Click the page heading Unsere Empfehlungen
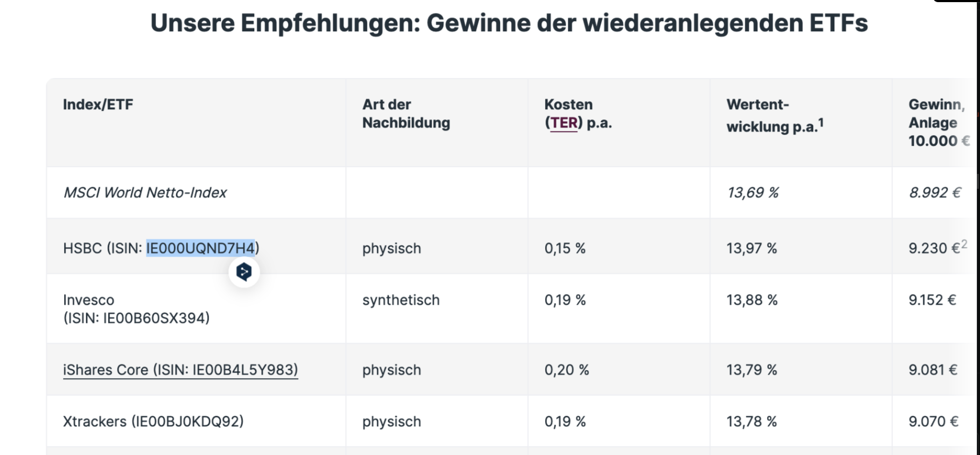Screen dimensions: 980x455 [x=509, y=23]
